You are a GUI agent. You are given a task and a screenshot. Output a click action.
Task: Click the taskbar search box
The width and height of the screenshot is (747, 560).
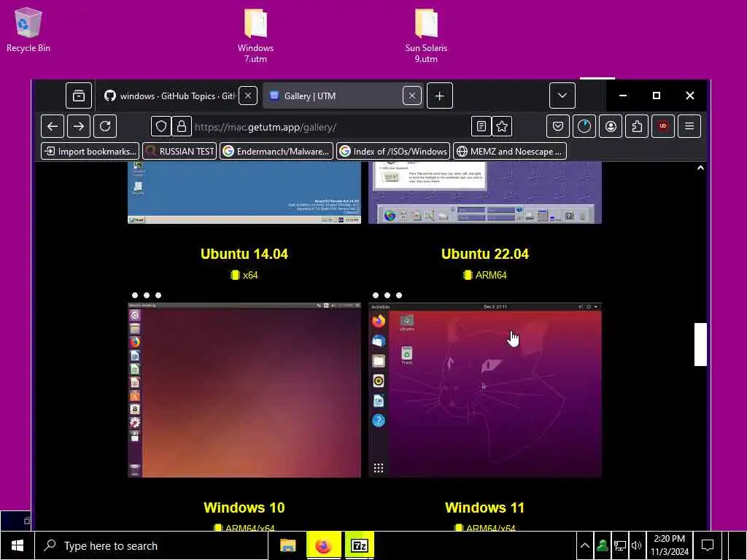[152, 545]
